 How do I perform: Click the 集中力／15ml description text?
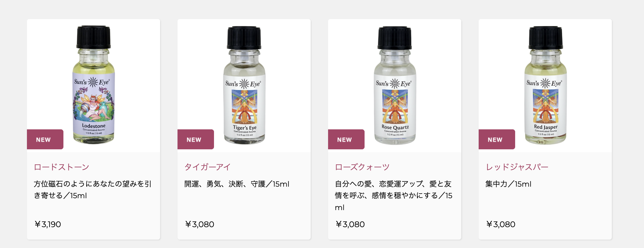click(508, 184)
